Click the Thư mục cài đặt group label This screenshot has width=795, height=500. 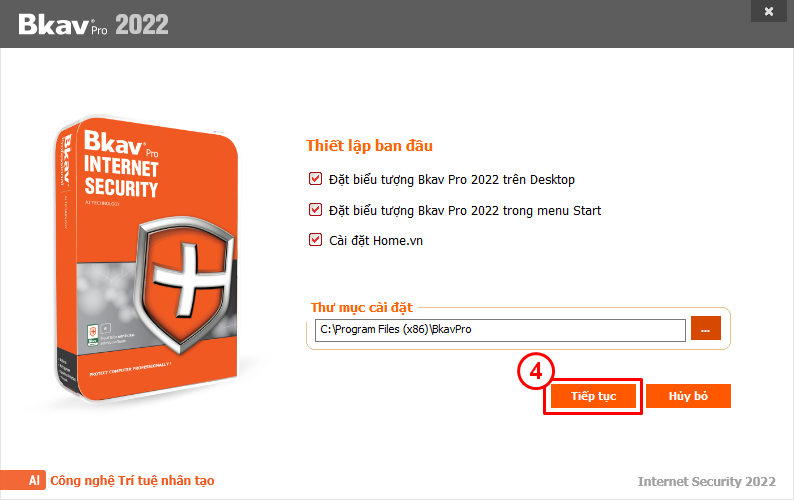point(362,307)
